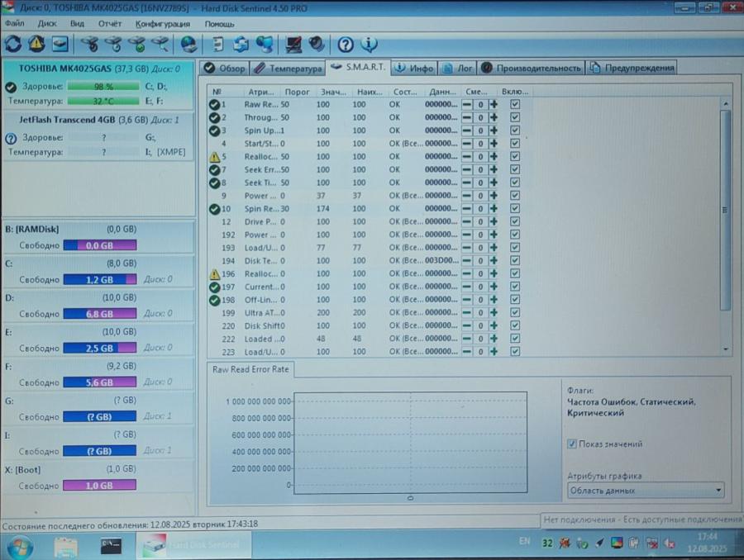The image size is (744, 560).
Task: Switch to the Обзор tab
Action: click(224, 69)
